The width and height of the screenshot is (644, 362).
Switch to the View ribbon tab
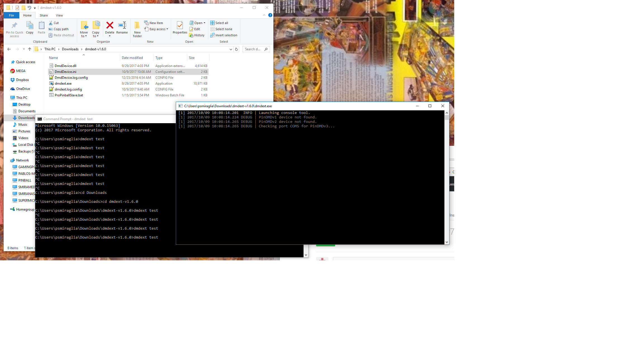coord(59,15)
